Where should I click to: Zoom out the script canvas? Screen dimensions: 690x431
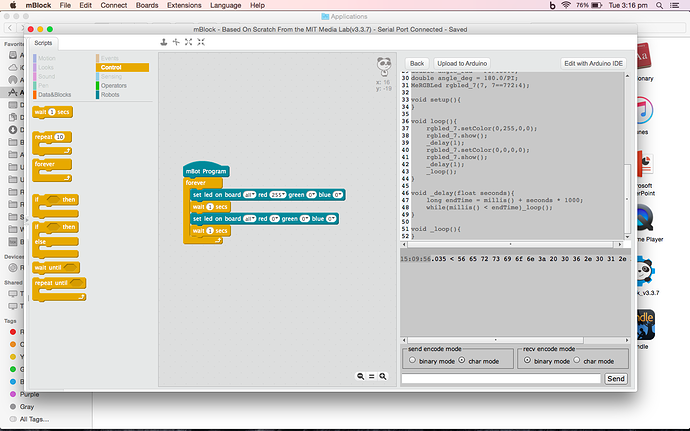360,376
